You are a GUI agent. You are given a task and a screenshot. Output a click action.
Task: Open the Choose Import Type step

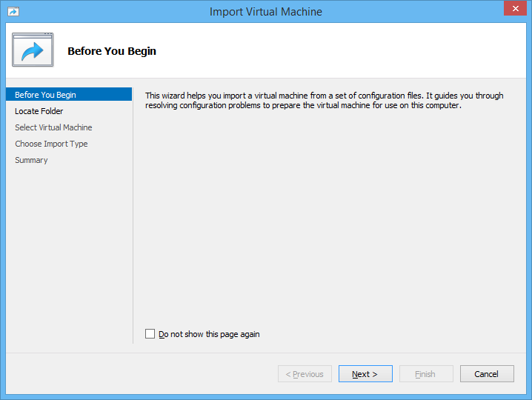tap(51, 144)
